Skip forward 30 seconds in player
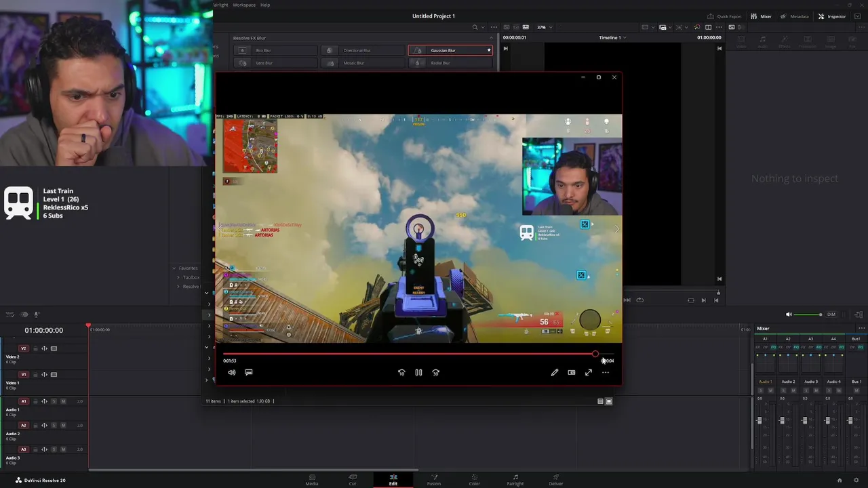The width and height of the screenshot is (868, 488). [435, 372]
